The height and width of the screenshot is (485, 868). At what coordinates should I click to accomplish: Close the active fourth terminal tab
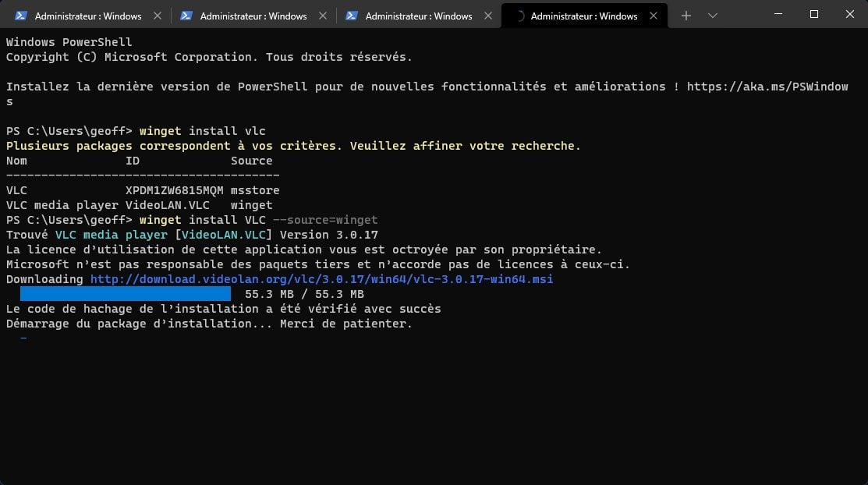tap(654, 16)
